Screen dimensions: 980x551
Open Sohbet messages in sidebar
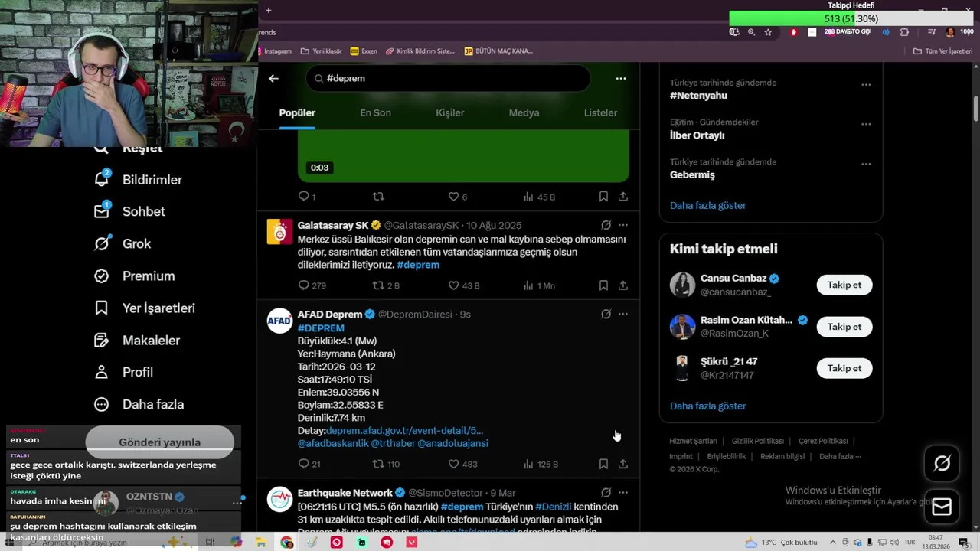129,211
